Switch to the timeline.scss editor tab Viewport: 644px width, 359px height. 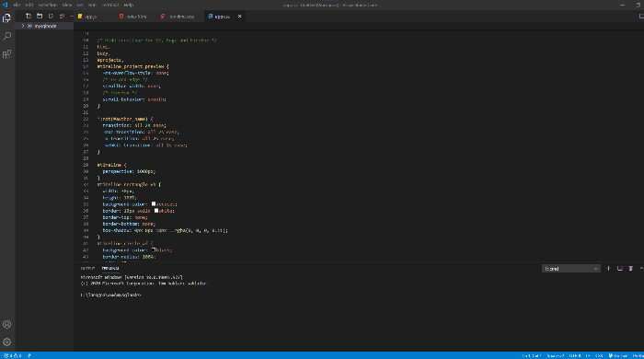point(181,17)
